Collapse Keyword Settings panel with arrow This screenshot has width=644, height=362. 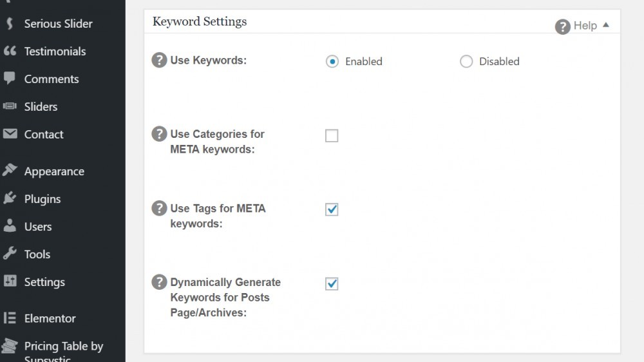606,25
